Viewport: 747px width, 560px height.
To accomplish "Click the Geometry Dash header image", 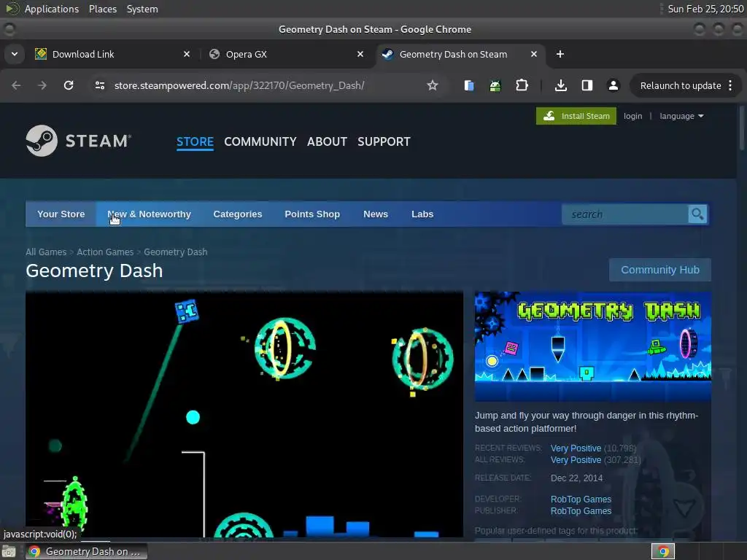I will coord(592,346).
